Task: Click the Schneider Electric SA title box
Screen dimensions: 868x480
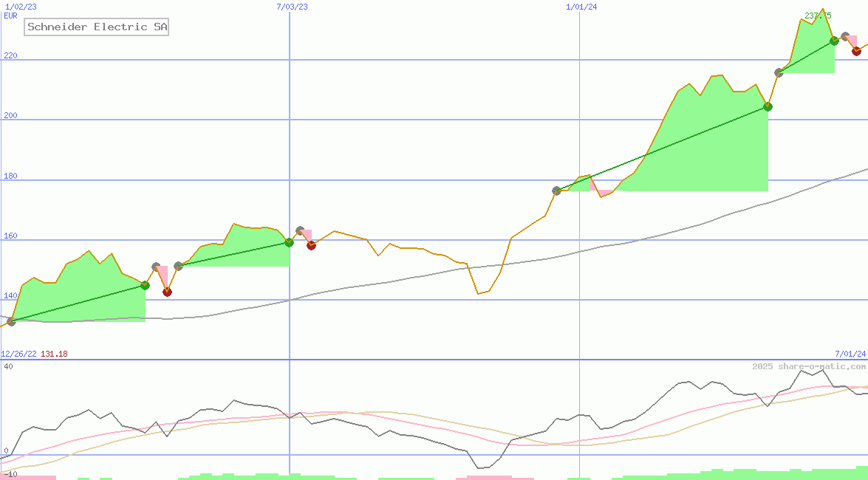Action: 97,27
